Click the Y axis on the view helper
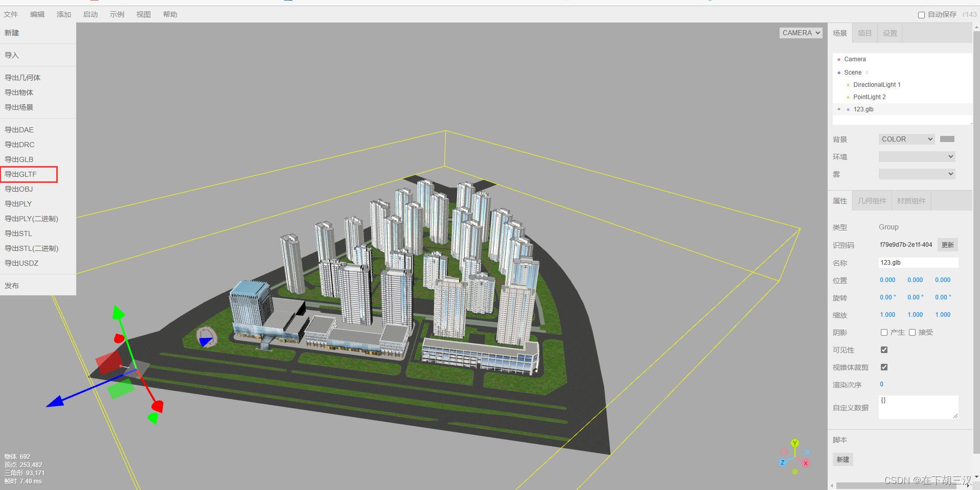Image resolution: width=980 pixels, height=490 pixels. point(794,443)
